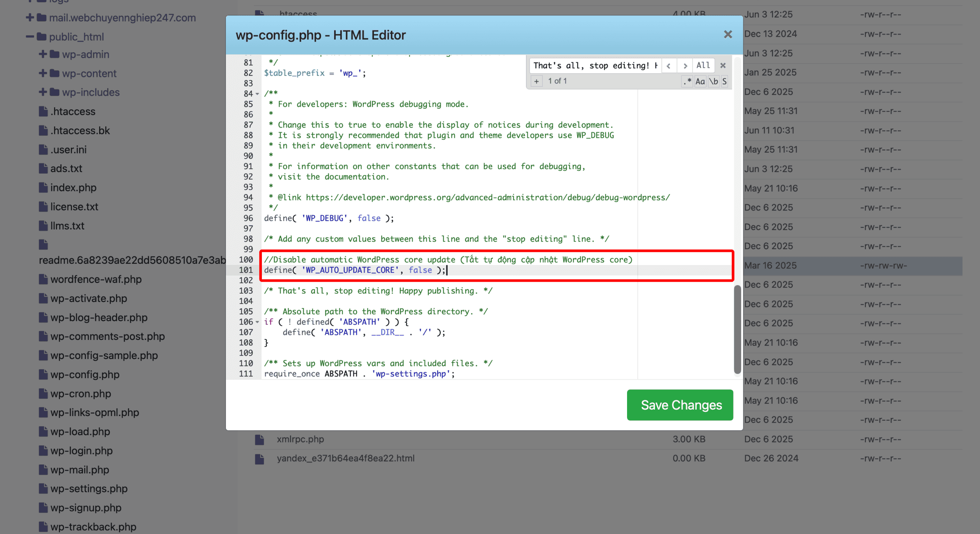Viewport: 980px width, 534px height.
Task: Click the license.txt file icon
Action: (43, 207)
